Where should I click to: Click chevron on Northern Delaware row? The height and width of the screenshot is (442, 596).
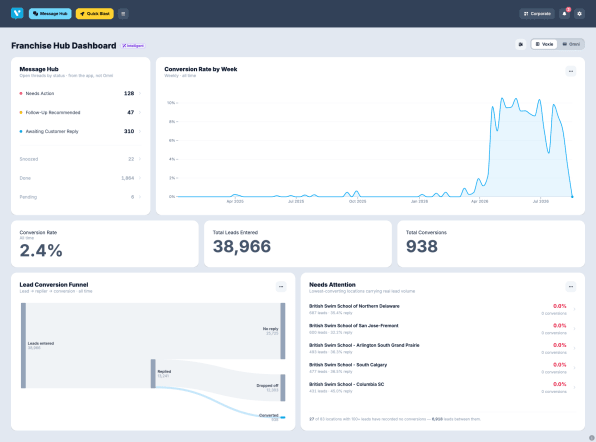pyautogui.click(x=574, y=309)
